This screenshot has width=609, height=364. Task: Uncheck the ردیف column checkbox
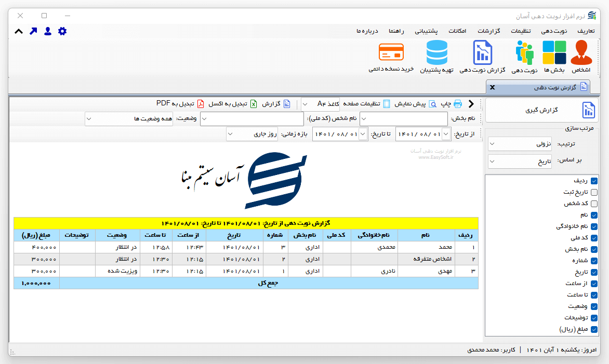pyautogui.click(x=594, y=181)
